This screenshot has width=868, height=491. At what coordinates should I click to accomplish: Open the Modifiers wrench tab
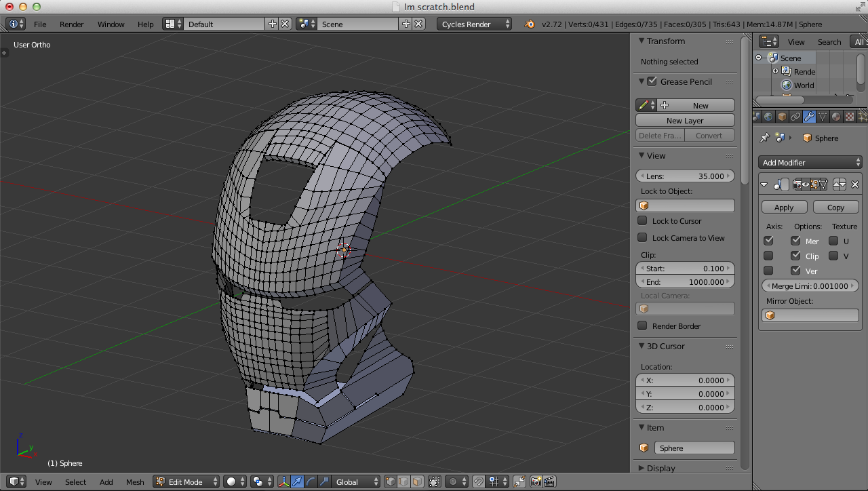click(x=809, y=117)
